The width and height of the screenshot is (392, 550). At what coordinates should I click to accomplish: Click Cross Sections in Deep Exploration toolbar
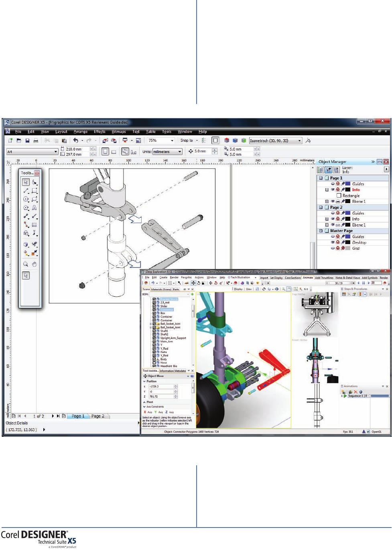(293, 277)
